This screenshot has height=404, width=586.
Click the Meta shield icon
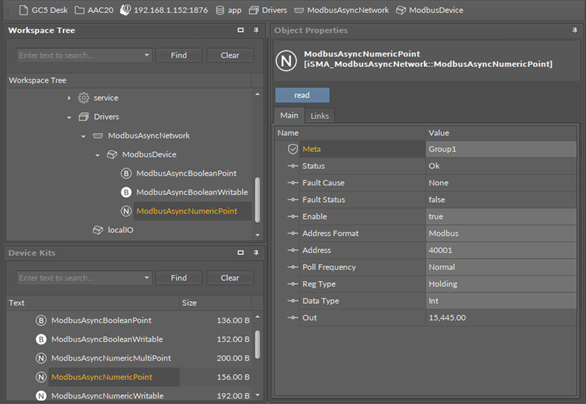[x=293, y=149]
